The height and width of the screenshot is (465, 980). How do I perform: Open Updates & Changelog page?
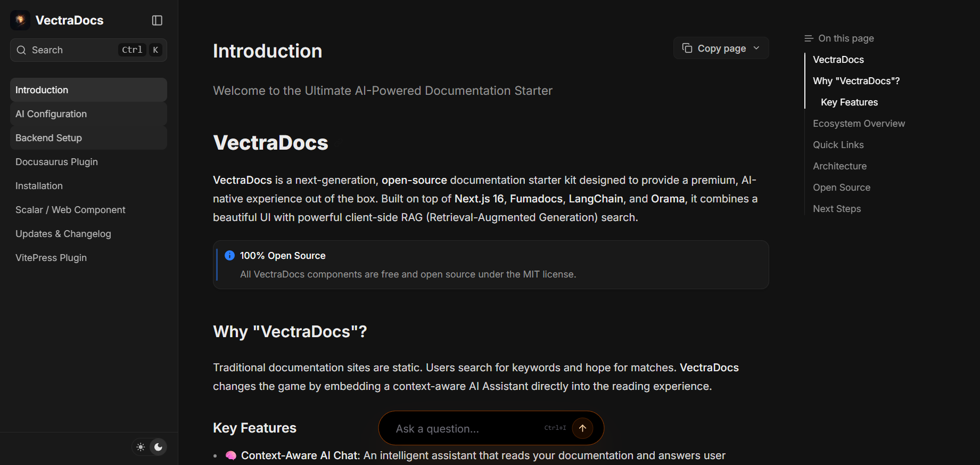[88, 234]
